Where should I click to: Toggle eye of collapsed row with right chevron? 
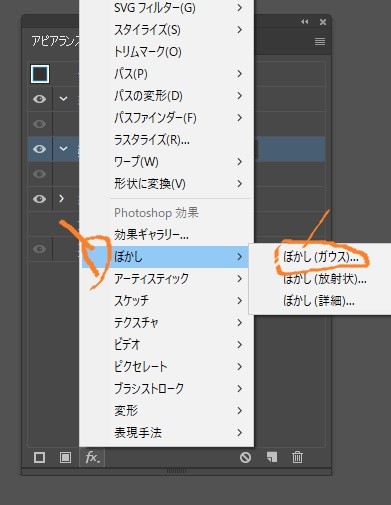40,199
